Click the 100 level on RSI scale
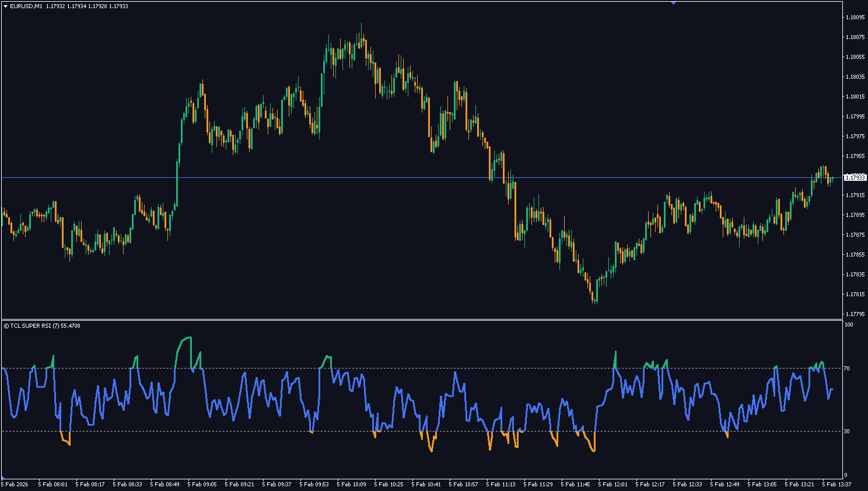 pyautogui.click(x=849, y=325)
